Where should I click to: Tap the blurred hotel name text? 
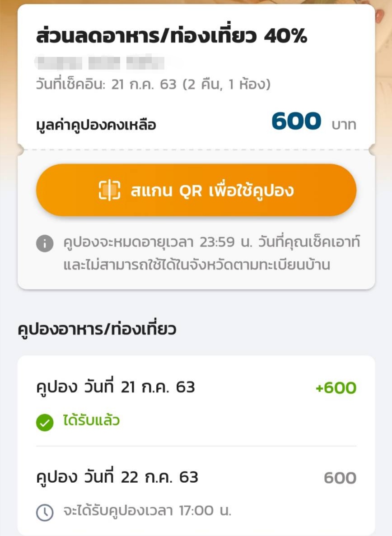click(99, 63)
